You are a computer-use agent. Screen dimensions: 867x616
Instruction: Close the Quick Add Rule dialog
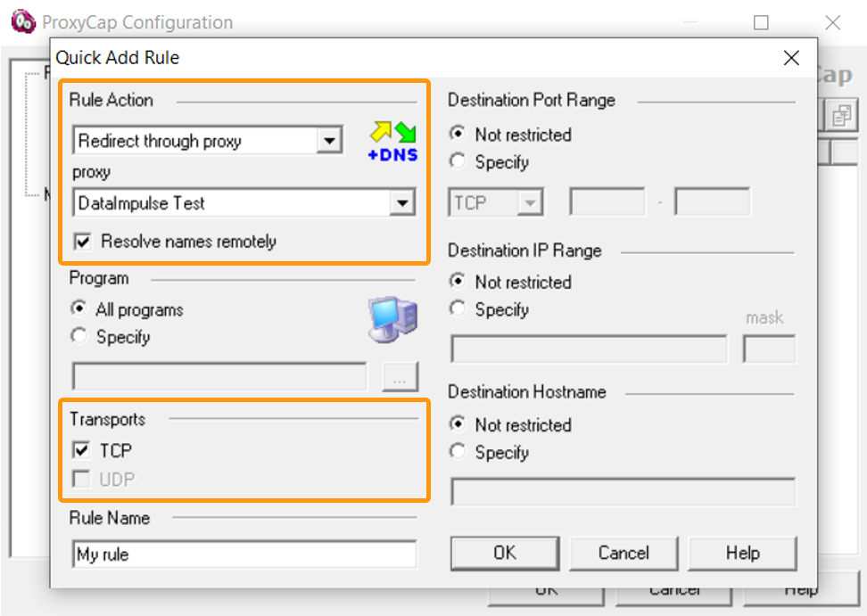[791, 57]
